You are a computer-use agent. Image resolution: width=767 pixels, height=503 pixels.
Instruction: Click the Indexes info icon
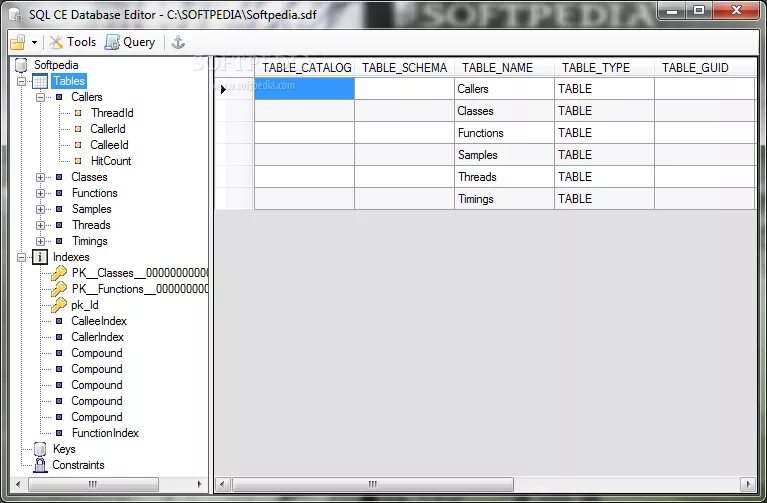click(x=40, y=257)
